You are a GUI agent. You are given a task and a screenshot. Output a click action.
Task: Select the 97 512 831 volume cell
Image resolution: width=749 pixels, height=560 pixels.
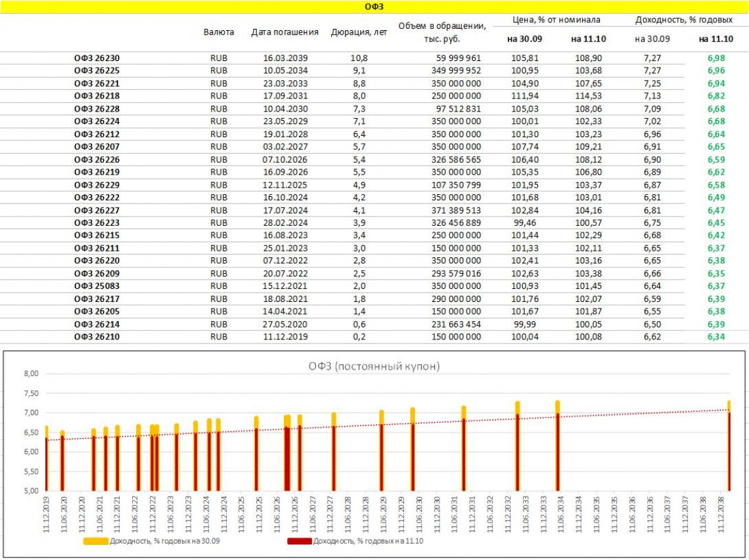[457, 108]
